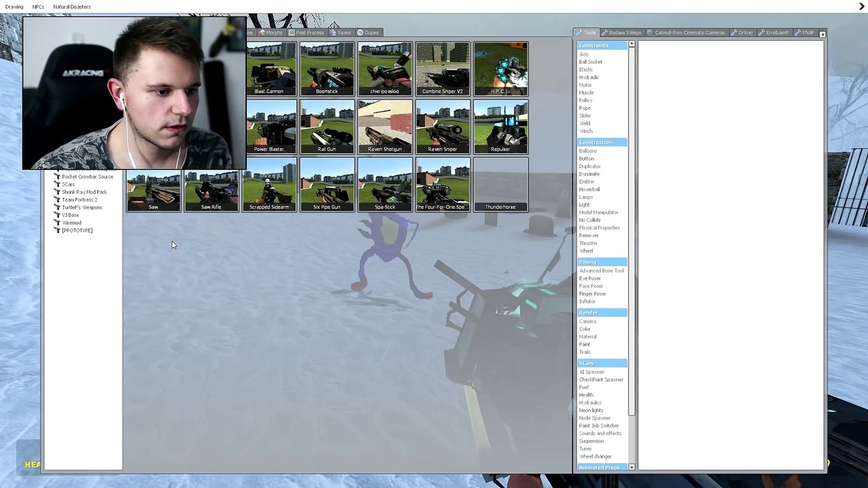Viewport: 868px width, 488px height.
Task: Select the Rope constraint tool
Action: [585, 108]
